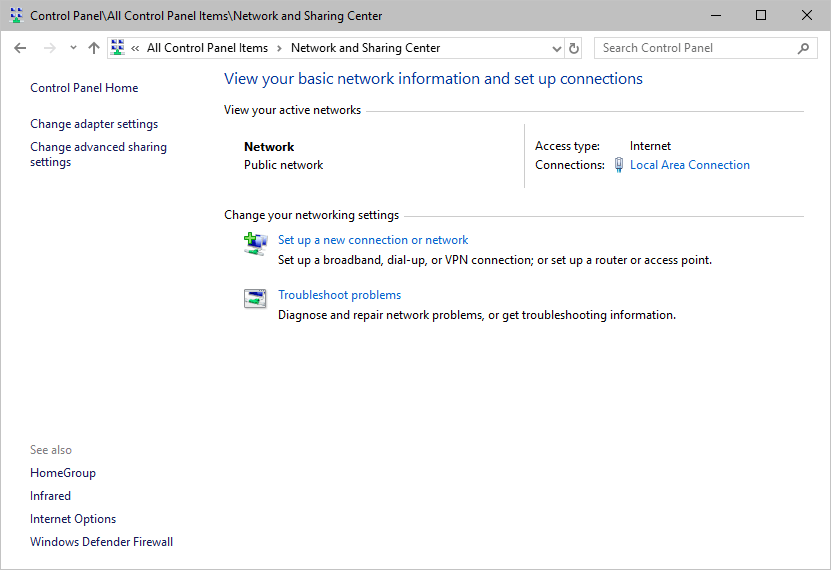Expand the address bar breadcrumb chevron

point(135,48)
